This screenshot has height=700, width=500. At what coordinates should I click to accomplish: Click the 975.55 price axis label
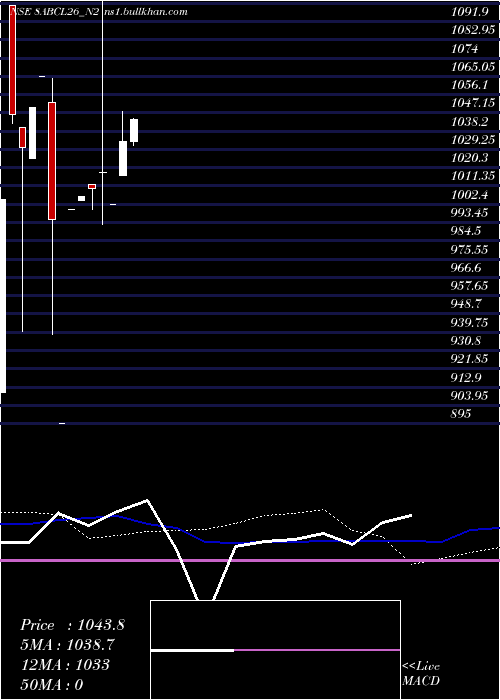(x=469, y=250)
